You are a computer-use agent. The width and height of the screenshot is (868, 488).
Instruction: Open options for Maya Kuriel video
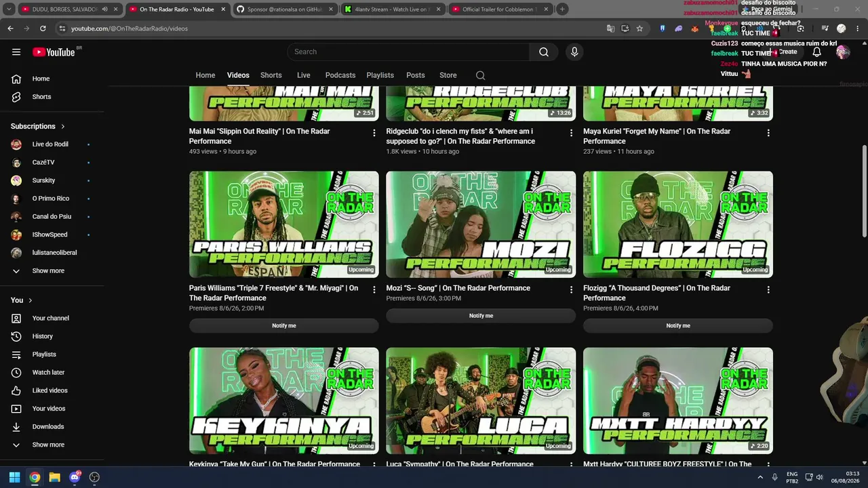pyautogui.click(x=768, y=133)
